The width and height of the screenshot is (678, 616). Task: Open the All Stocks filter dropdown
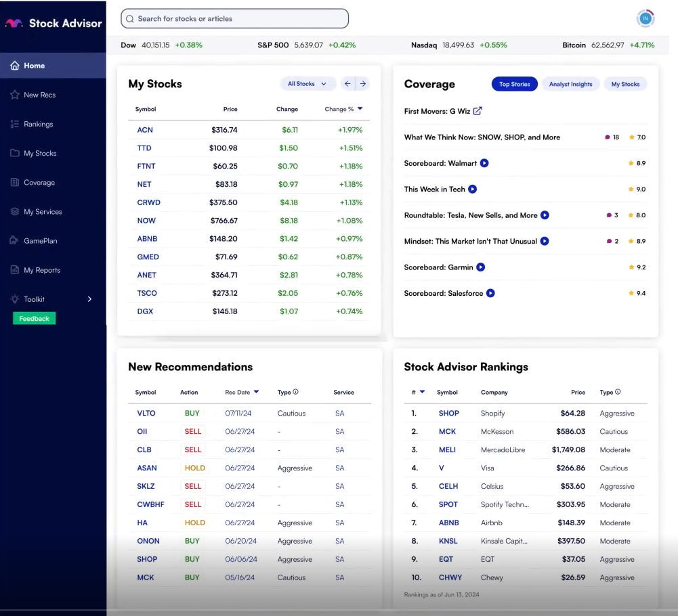308,83
